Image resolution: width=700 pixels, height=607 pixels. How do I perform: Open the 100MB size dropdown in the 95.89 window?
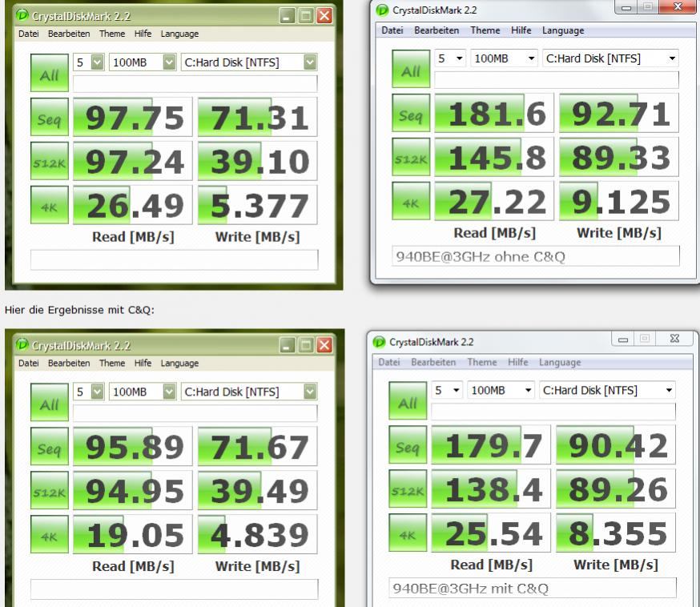point(143,392)
